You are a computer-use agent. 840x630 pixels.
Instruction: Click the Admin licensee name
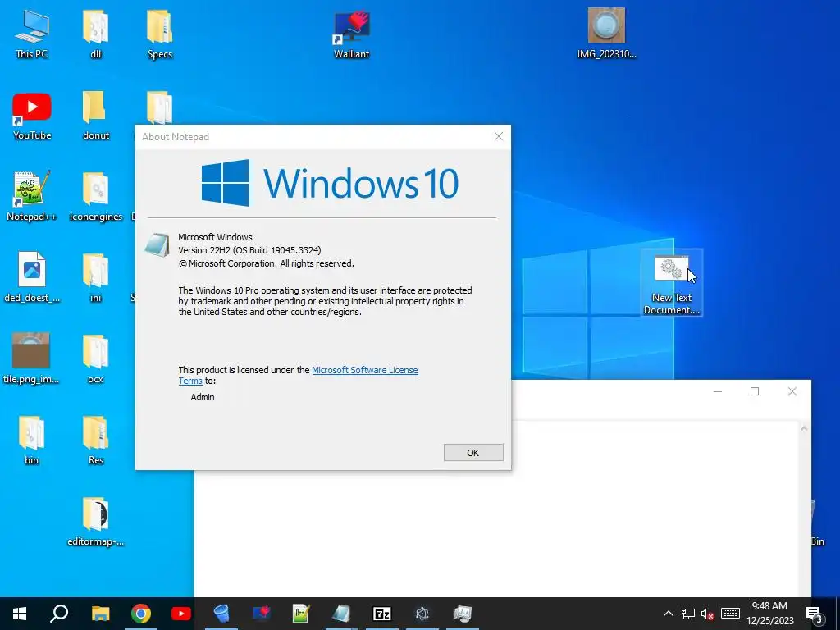pos(203,397)
